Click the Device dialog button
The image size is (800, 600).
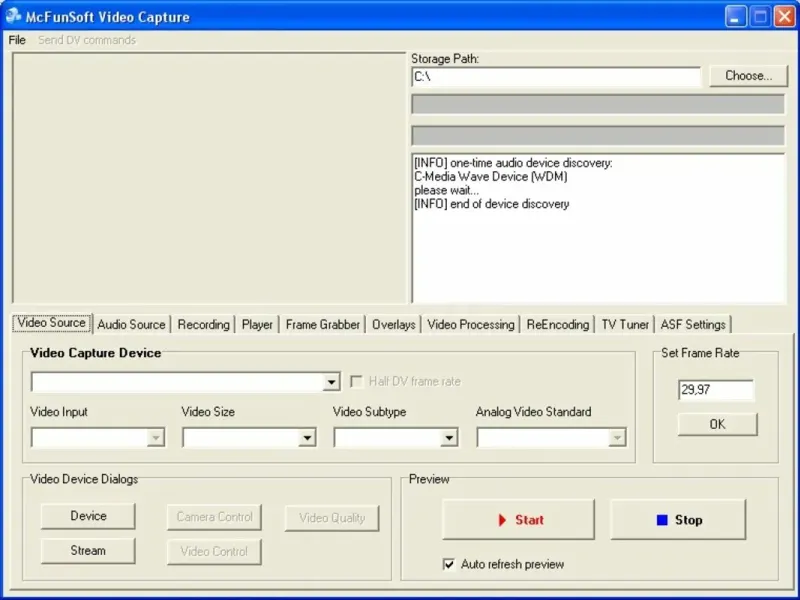[88, 516]
